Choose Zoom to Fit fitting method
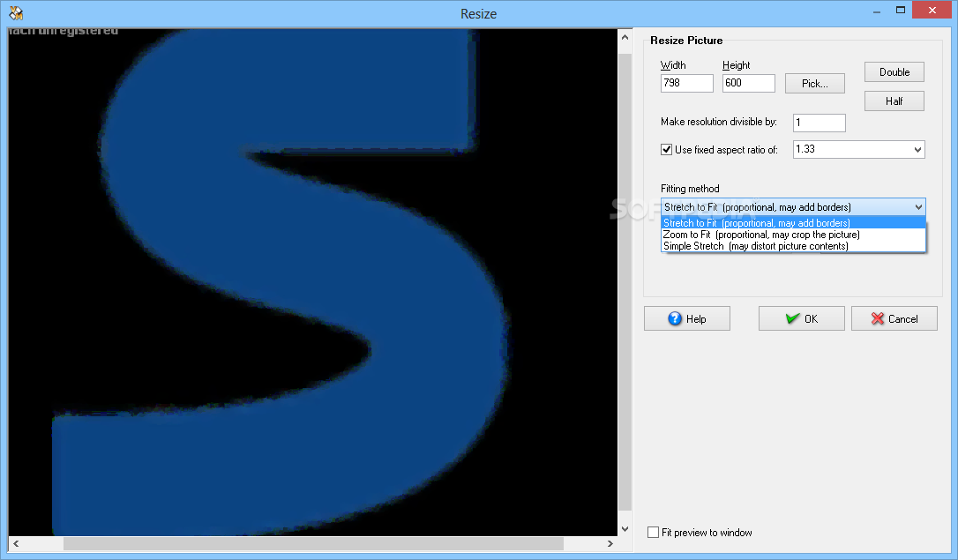 coord(793,235)
